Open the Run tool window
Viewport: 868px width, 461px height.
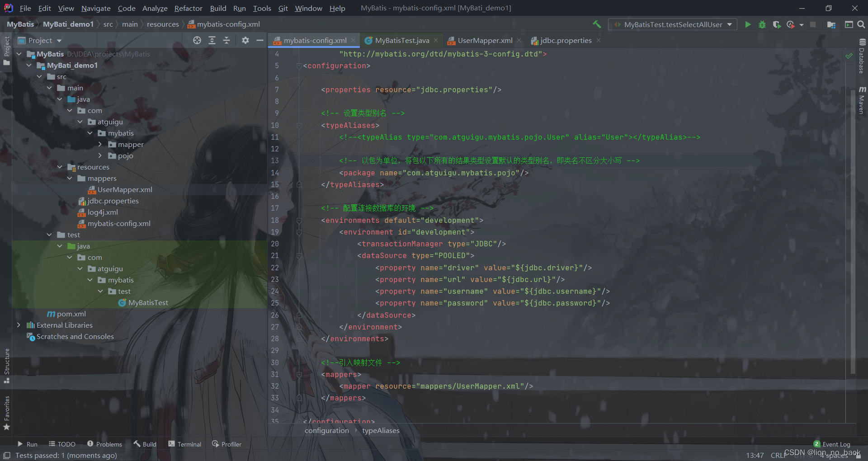[x=28, y=444]
